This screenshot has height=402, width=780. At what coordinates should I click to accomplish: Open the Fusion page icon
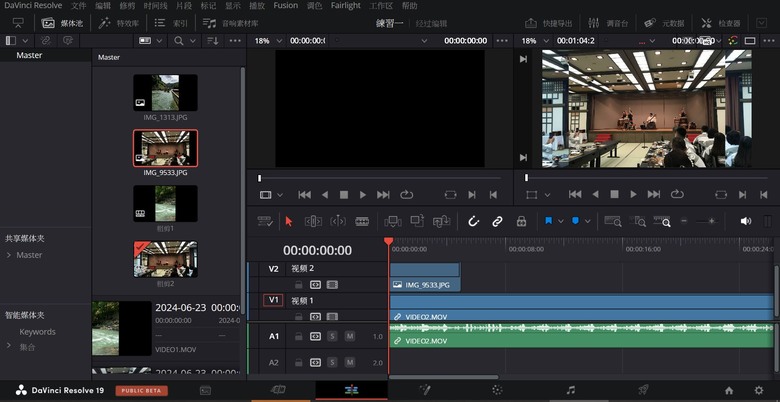coord(424,390)
